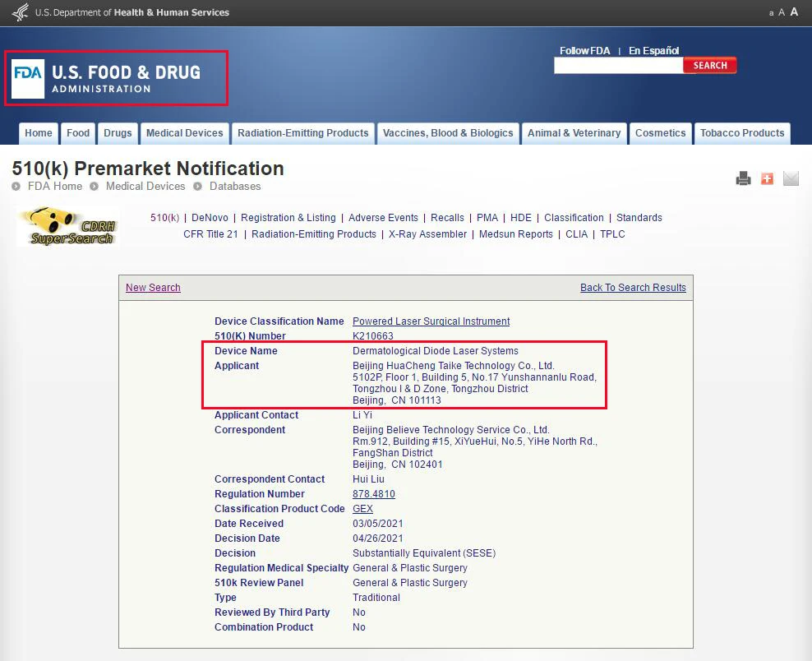Go Back To Search Results
The image size is (812, 661).
click(633, 288)
